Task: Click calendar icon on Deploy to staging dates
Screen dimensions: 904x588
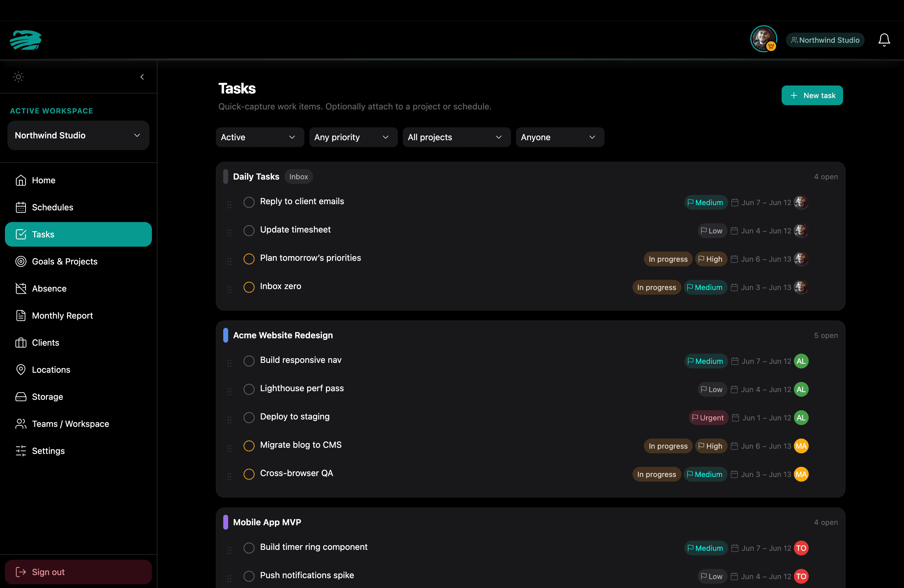Action: (735, 418)
